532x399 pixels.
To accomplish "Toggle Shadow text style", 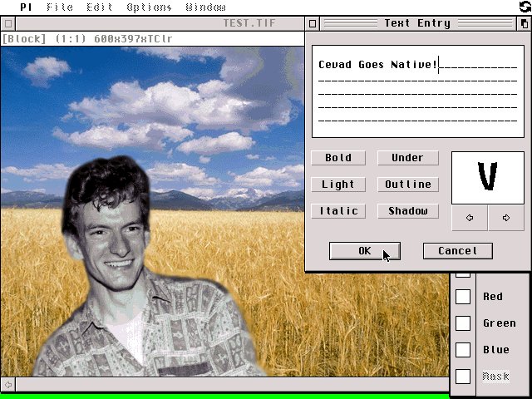I will pos(408,211).
